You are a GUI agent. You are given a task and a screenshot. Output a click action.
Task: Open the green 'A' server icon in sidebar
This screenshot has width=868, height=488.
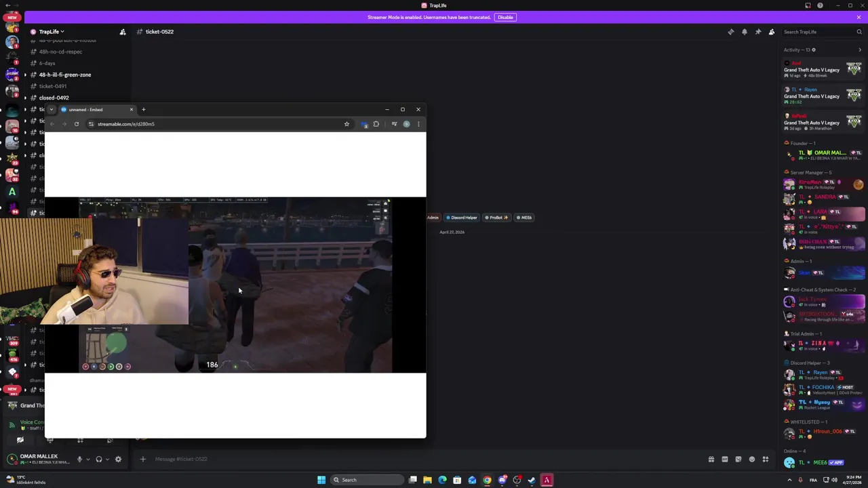point(12,192)
